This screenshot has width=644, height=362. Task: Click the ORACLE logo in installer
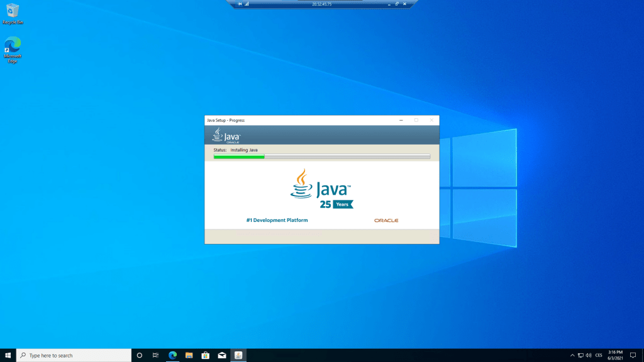386,221
